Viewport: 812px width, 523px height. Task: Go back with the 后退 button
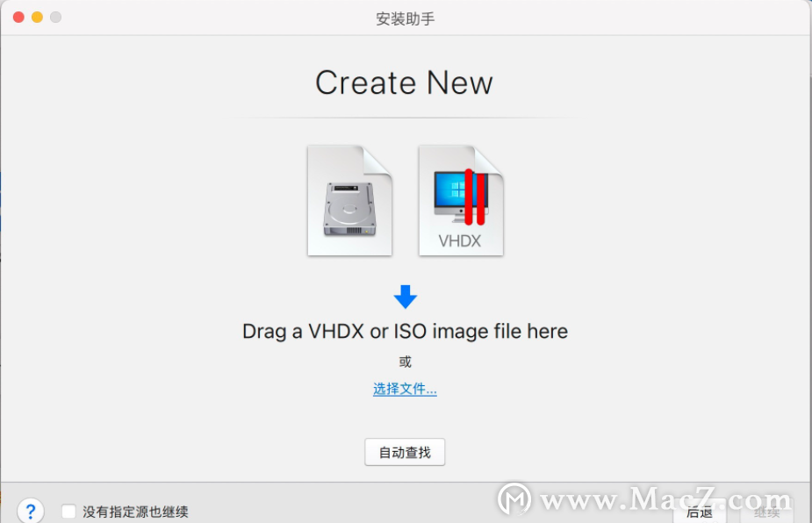pyautogui.click(x=700, y=512)
